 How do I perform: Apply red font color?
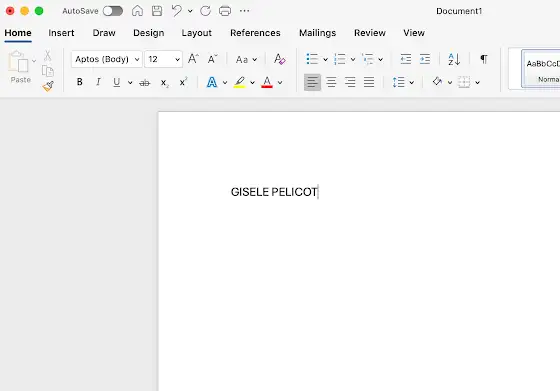coord(267,82)
